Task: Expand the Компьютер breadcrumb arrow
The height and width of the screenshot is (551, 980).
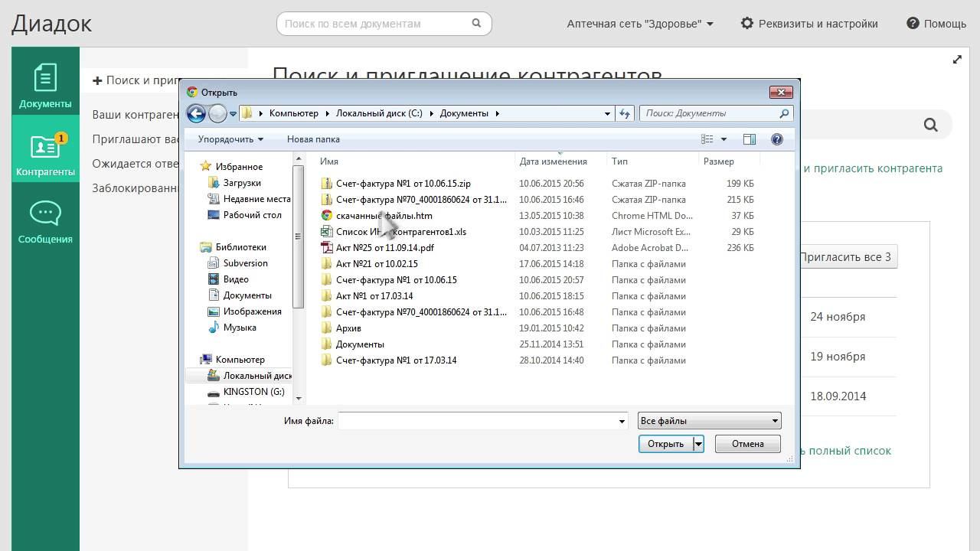Action: coord(327,113)
